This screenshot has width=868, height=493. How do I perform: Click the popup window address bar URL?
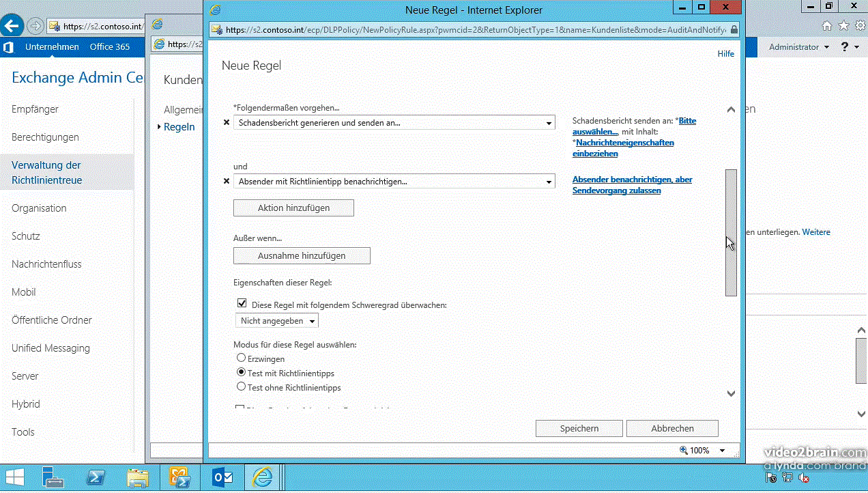(476, 30)
